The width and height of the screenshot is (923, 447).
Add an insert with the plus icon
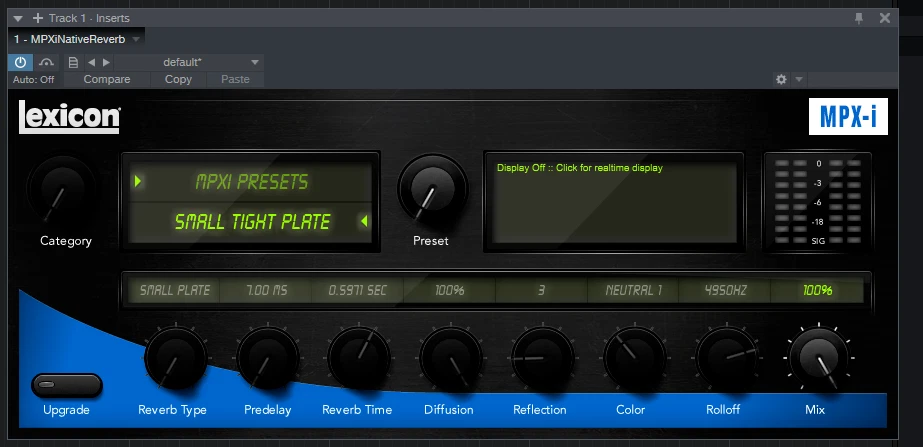point(38,18)
